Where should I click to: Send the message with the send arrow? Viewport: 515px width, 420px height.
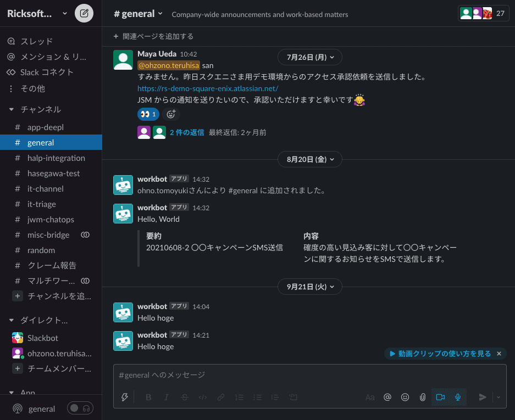(483, 397)
